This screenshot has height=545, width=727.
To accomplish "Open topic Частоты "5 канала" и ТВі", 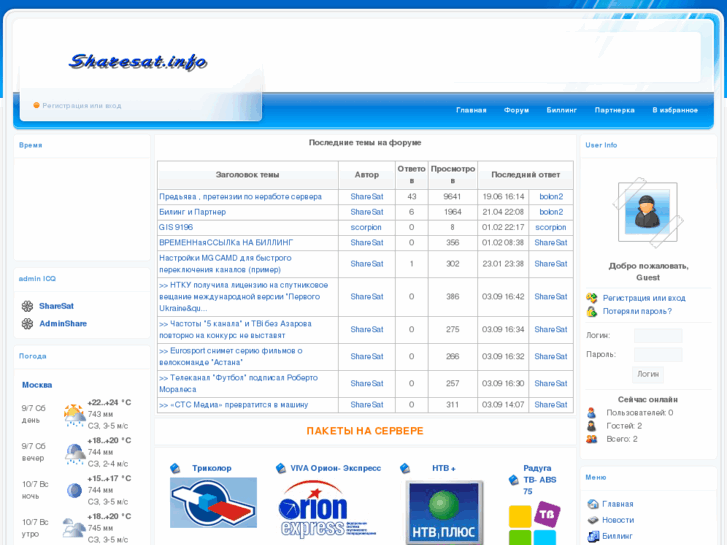I will (x=235, y=329).
